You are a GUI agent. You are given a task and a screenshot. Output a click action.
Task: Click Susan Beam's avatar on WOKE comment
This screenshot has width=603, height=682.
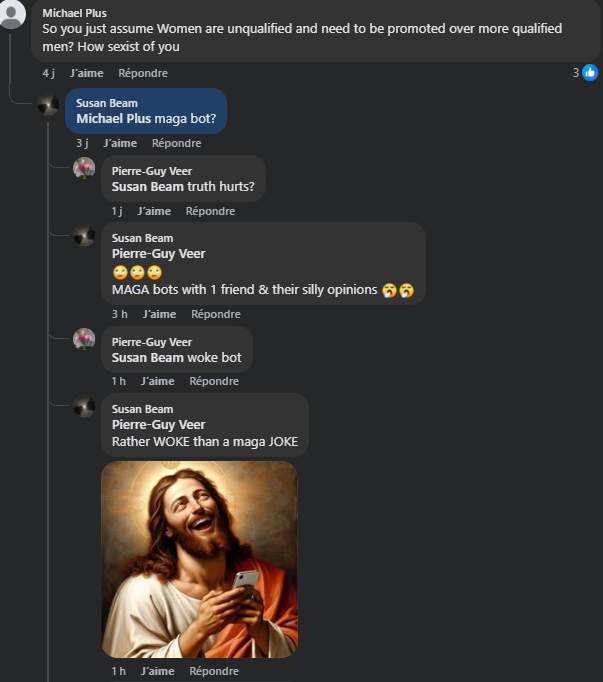coord(84,406)
